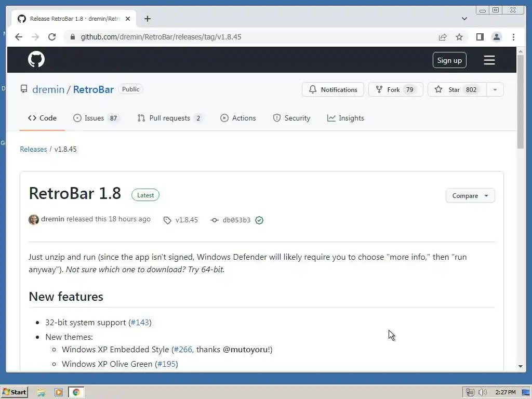Open the Security tab
This screenshot has height=399, width=532.
pos(292,118)
